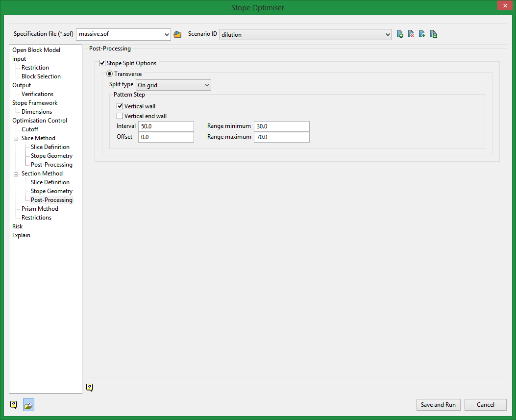The image size is (516, 420).
Task: Go to the Risk page in the tree
Action: click(18, 226)
